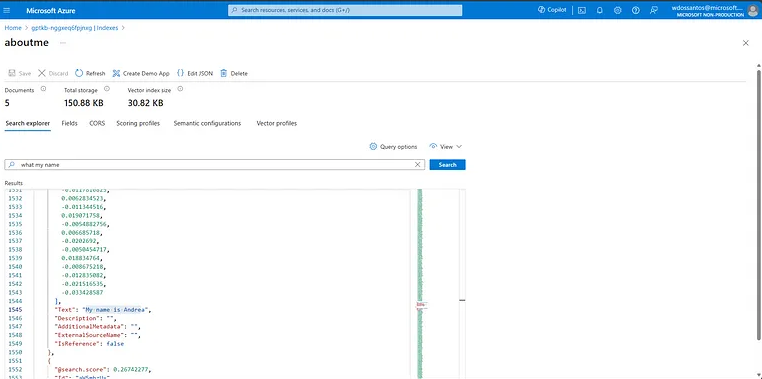The width and height of the screenshot is (762, 379).
Task: Click Create Demo App
Action: click(x=141, y=73)
